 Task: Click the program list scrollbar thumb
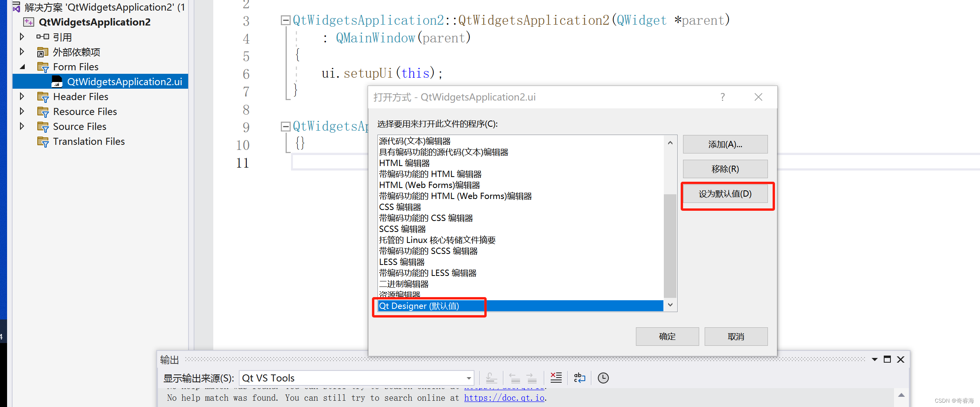670,246
